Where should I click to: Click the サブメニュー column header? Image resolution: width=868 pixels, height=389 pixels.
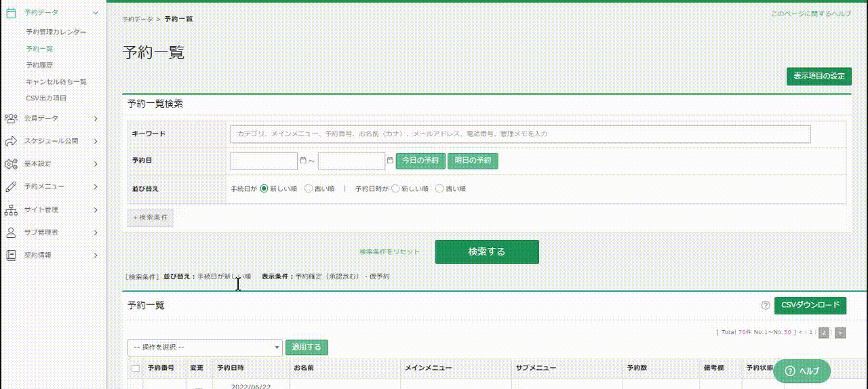[536, 368]
